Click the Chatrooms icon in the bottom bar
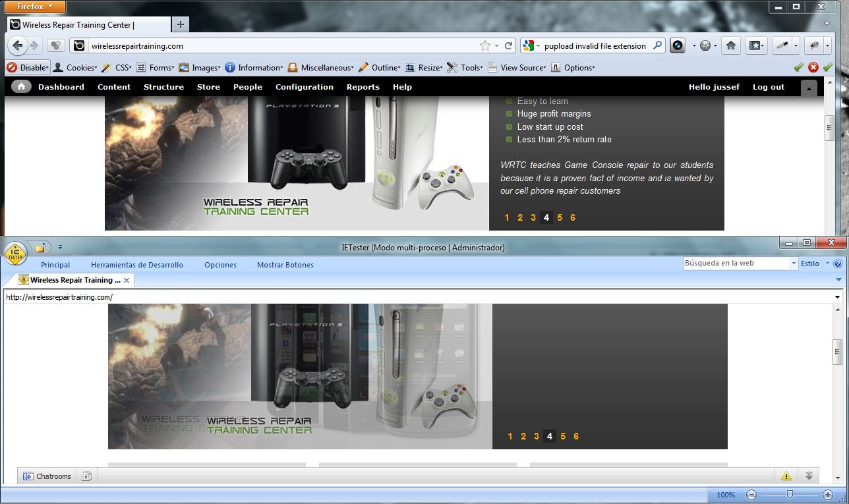This screenshot has width=849, height=504. (x=28, y=476)
